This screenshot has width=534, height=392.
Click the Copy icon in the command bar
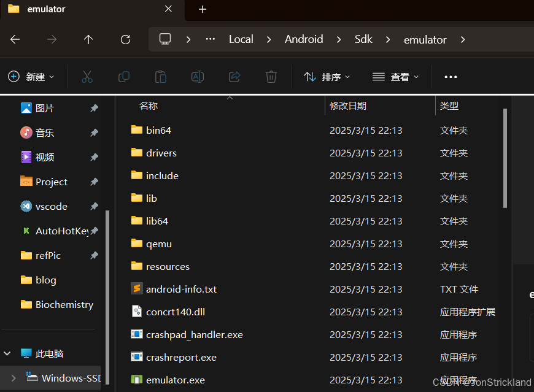[x=124, y=77]
